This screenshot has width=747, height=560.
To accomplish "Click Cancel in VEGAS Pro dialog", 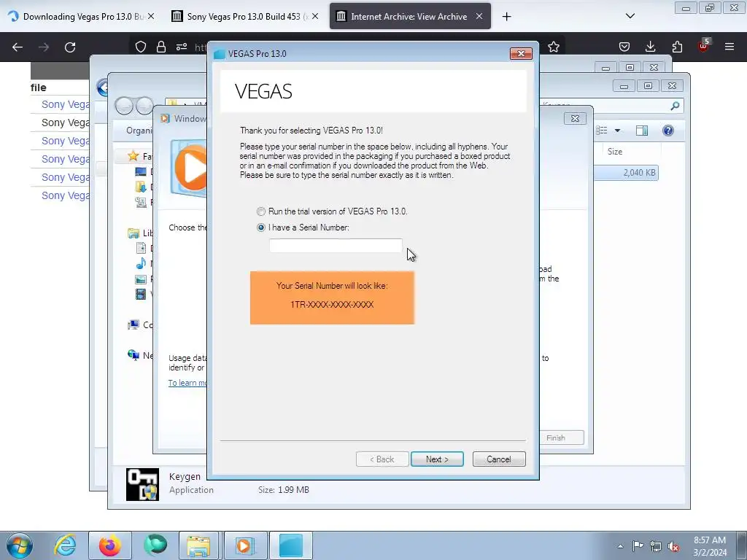I will click(499, 459).
